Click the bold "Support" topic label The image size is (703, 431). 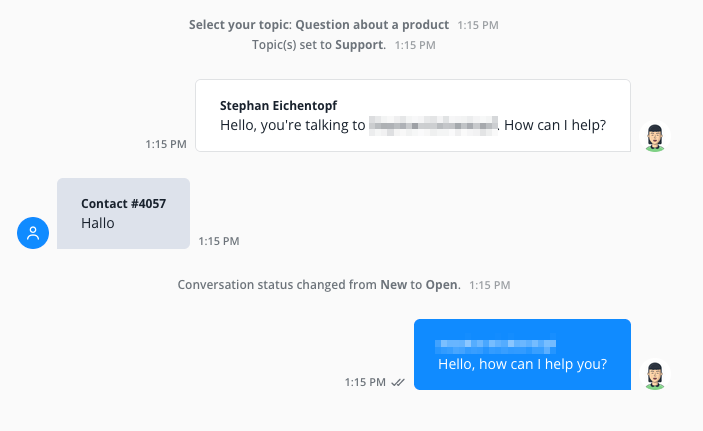point(360,45)
